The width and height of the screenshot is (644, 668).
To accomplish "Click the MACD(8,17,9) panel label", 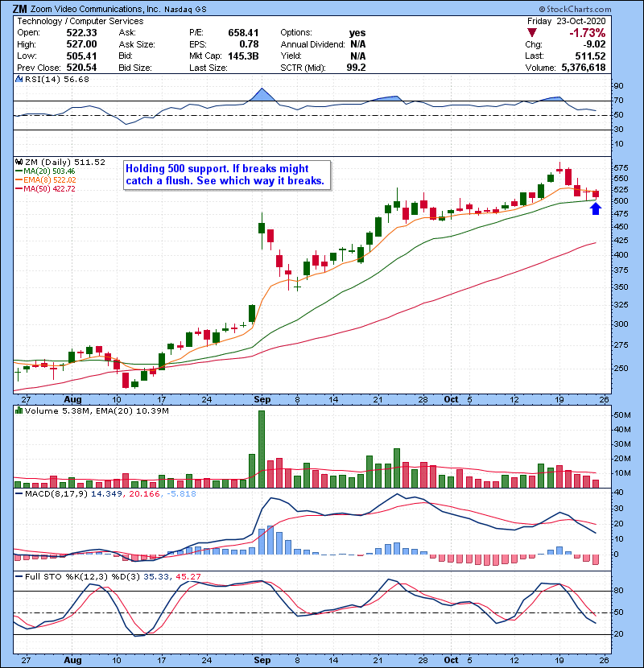I will (x=56, y=494).
